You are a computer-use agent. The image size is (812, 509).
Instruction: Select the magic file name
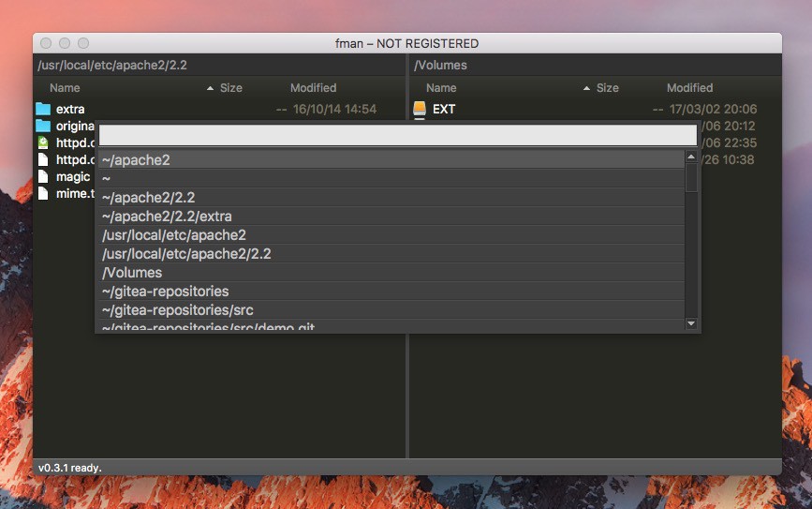[x=73, y=177]
